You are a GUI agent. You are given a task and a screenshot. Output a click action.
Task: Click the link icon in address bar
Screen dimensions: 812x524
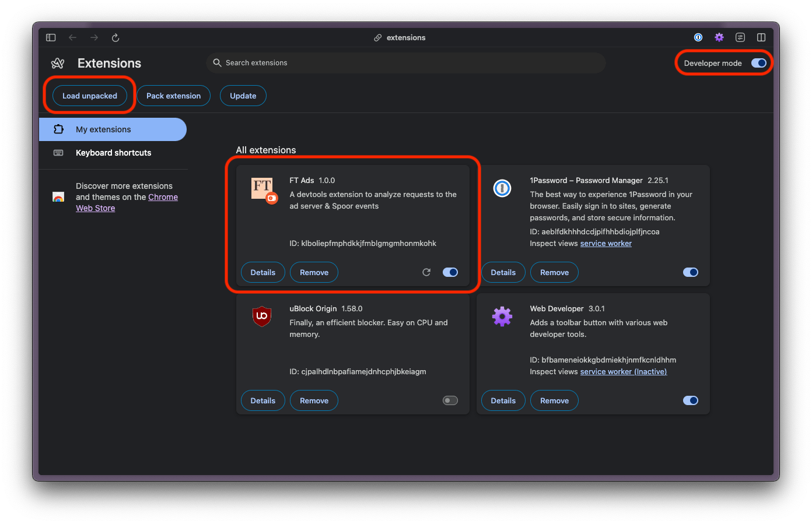tap(378, 37)
